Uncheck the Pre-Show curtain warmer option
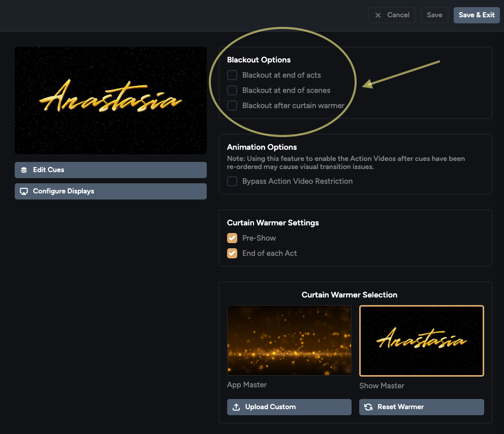Viewport: 504px width, 434px height. 232,238
